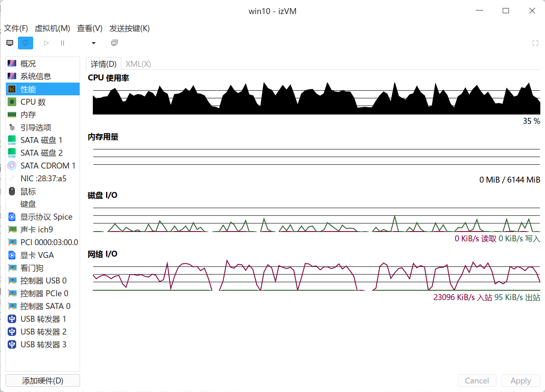
Task: Open the 查看(V) menu
Action: [90, 29]
